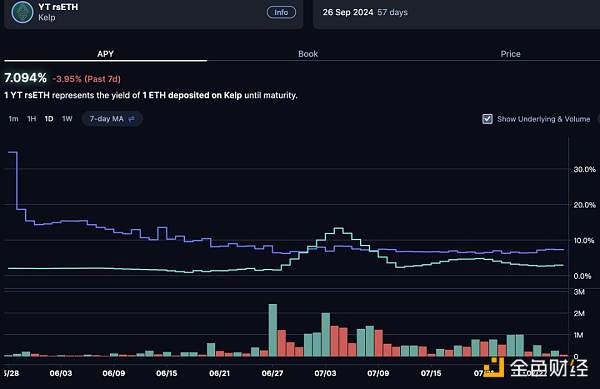The height and width of the screenshot is (389, 600).
Task: Select the 1H interval option
Action: tap(32, 119)
